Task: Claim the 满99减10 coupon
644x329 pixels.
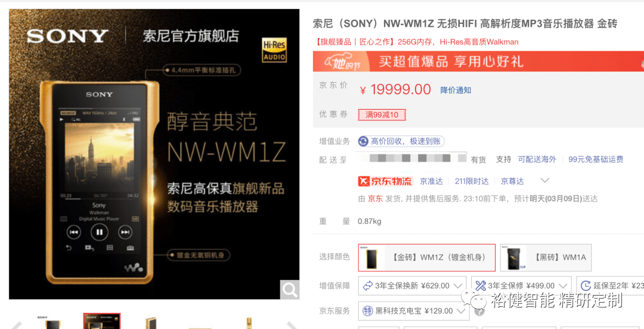Action: click(382, 115)
